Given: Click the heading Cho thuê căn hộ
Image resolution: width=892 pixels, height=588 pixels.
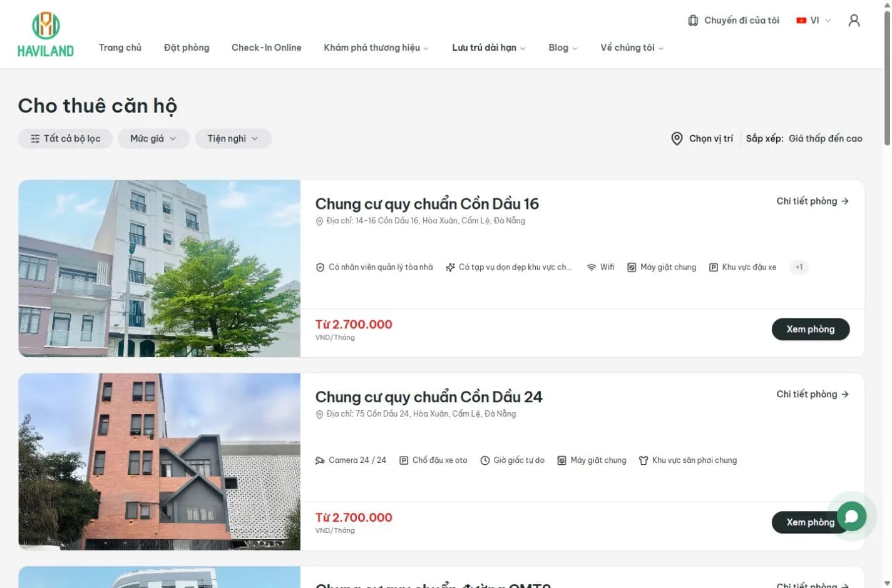Looking at the screenshot, I should click(x=98, y=106).
